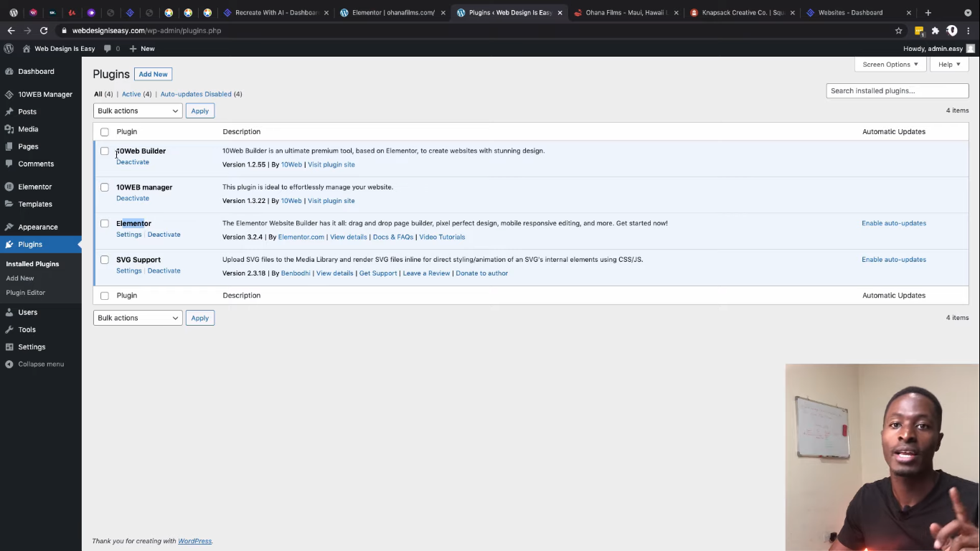Click the Appearance paintbrush icon in the sidebar
This screenshot has height=551, width=980.
point(9,227)
